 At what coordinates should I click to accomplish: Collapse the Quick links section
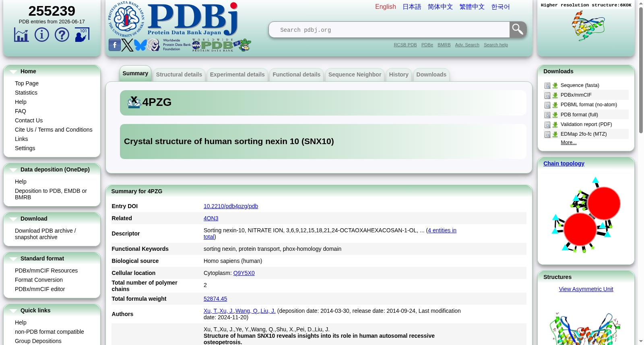[x=13, y=311]
